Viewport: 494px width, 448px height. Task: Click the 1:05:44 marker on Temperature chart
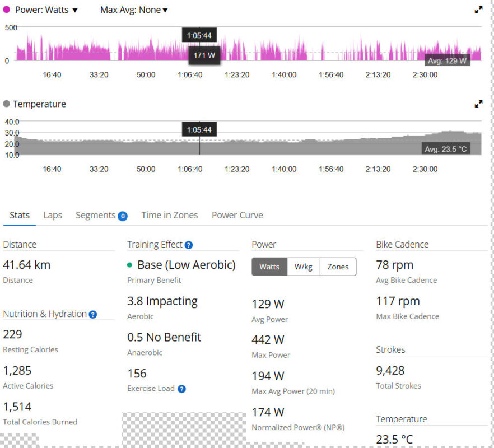click(199, 129)
